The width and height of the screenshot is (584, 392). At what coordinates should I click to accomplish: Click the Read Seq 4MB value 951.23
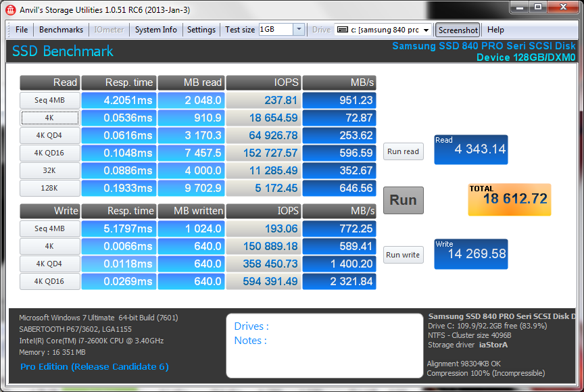pos(339,100)
